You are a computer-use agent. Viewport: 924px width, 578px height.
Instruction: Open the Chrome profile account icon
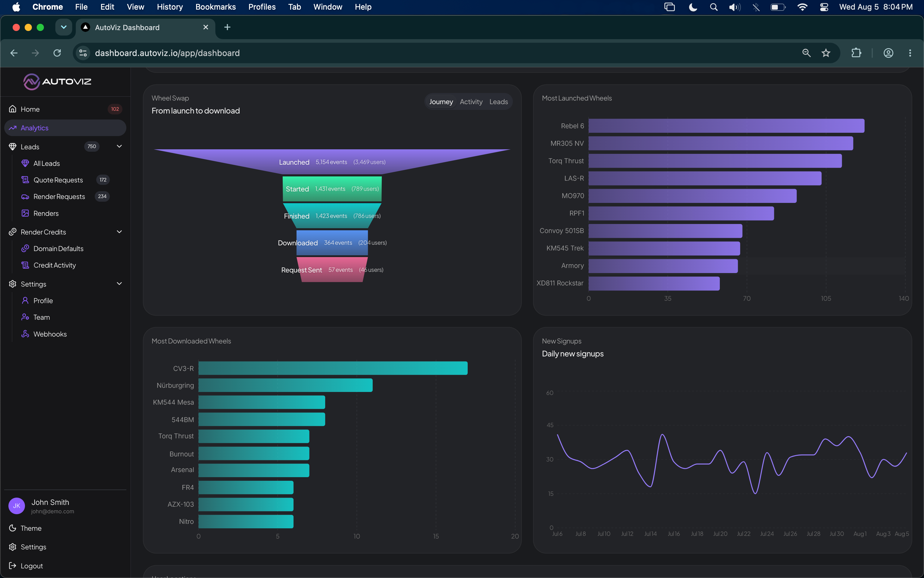(x=889, y=53)
